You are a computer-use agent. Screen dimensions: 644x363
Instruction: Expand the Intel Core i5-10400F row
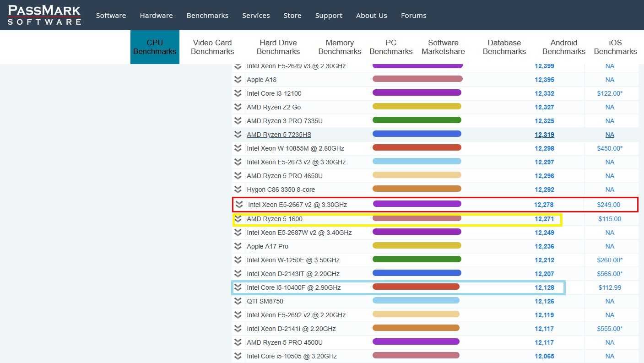coord(238,287)
